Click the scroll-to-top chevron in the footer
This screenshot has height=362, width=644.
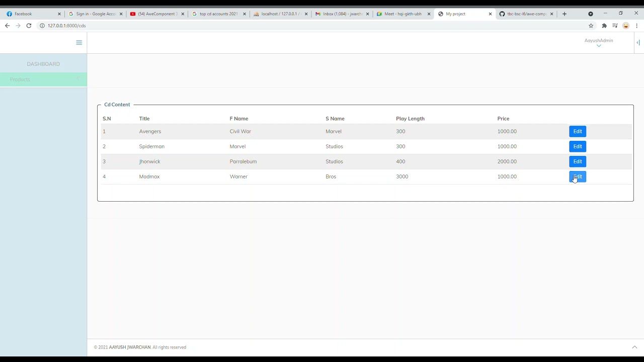(634, 347)
